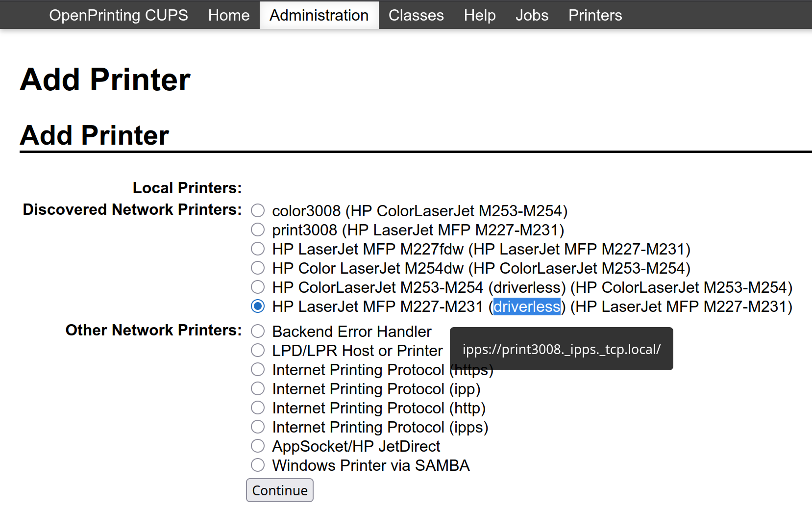Choose Internet Printing Protocol (https) radio
This screenshot has width=812, height=511.
click(x=258, y=370)
